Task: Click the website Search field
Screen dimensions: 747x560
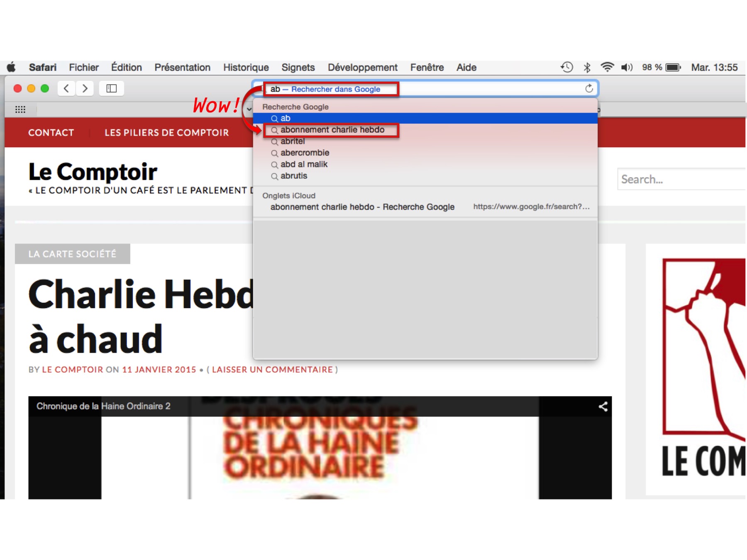Action: [681, 179]
